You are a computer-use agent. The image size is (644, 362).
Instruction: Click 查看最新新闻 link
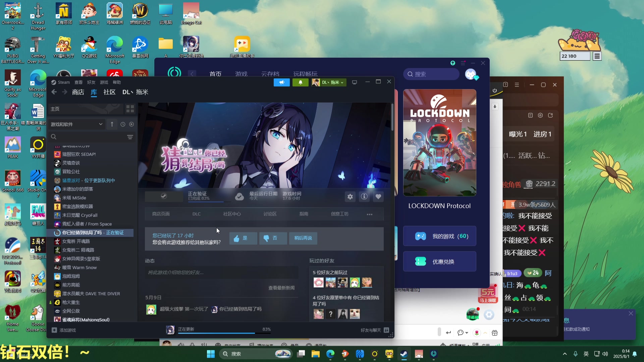click(x=281, y=288)
